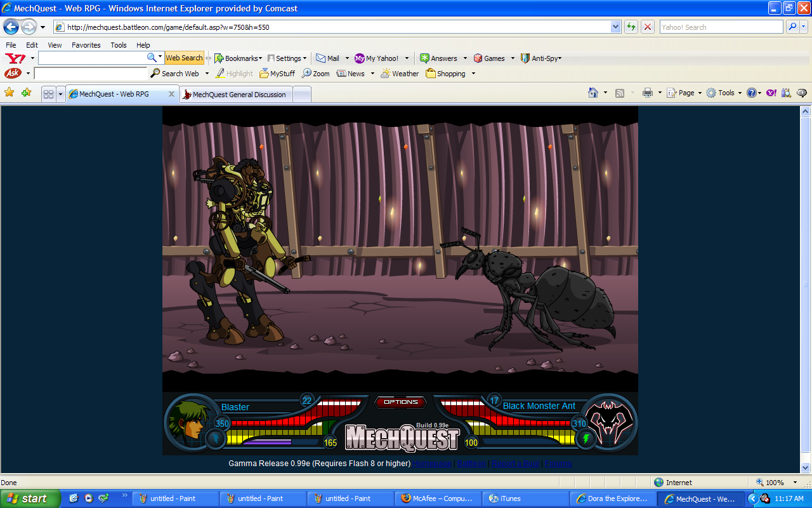The image size is (812, 508).
Task: Open the Help menu
Action: (x=143, y=45)
